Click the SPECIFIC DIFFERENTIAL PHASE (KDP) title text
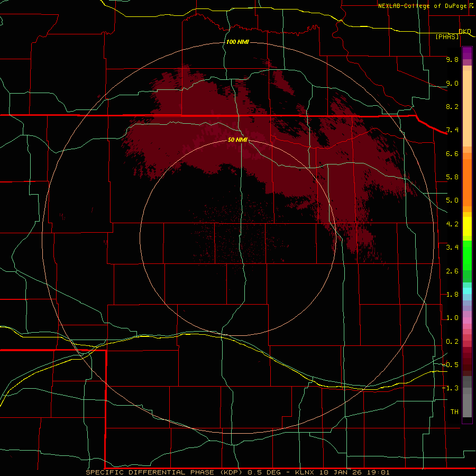Screen dimensions: 476x476 (x=164, y=472)
